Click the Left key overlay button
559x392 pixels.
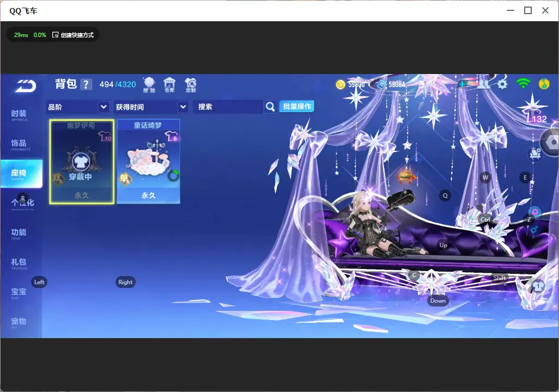(39, 282)
